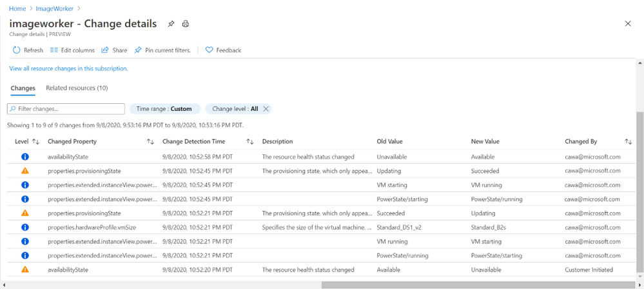Click warning icon of Updating to Succeeded row

[x=25, y=170]
